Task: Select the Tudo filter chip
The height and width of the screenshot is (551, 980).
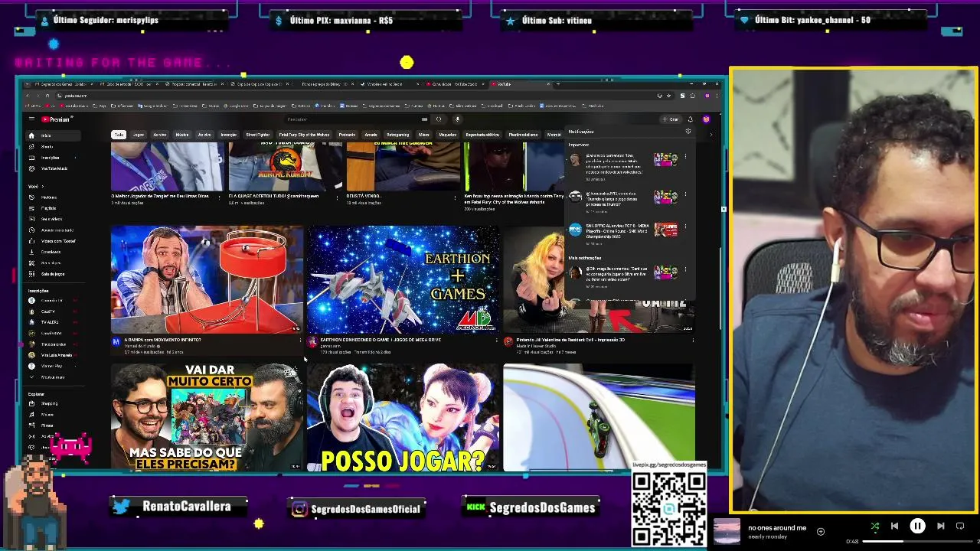Action: [118, 135]
